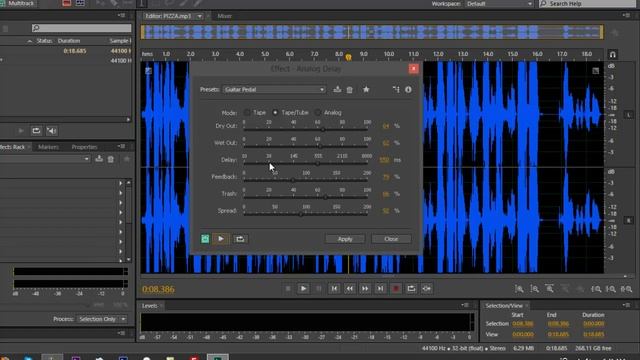Toggle loop playback in transport bar
This screenshot has width=640, height=360.
click(x=411, y=289)
